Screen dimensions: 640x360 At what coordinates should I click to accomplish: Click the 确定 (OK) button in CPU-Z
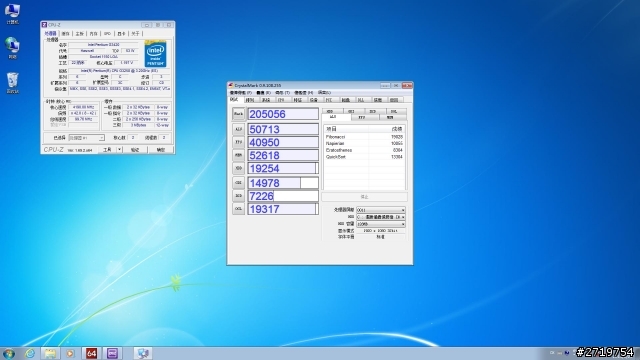click(x=161, y=150)
